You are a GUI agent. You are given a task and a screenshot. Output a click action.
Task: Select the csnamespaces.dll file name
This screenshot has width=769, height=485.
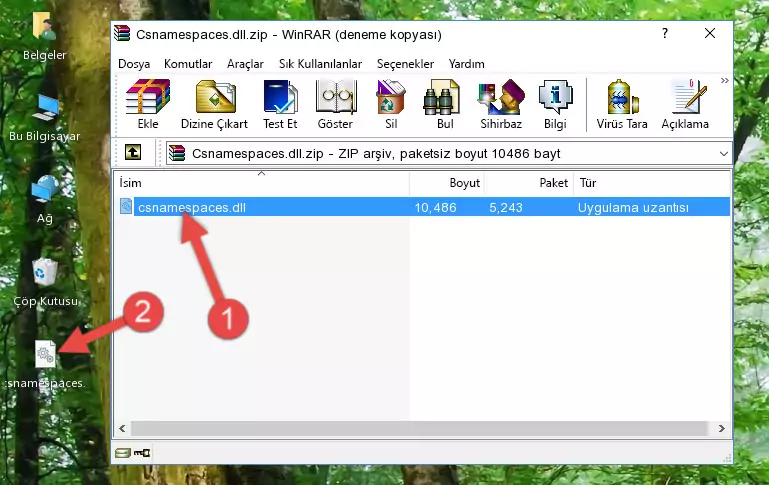192,207
